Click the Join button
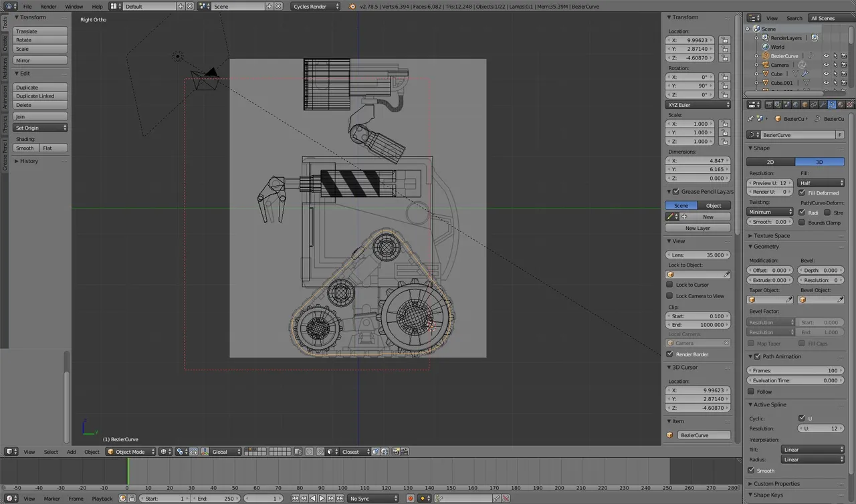 coord(40,116)
